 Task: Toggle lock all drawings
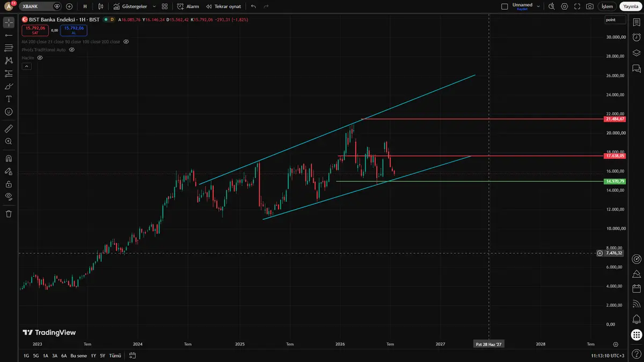pyautogui.click(x=9, y=184)
